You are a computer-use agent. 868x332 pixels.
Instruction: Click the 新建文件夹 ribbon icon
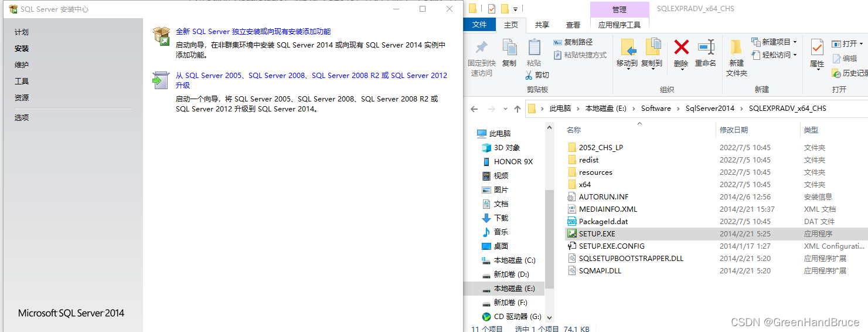coord(737,48)
